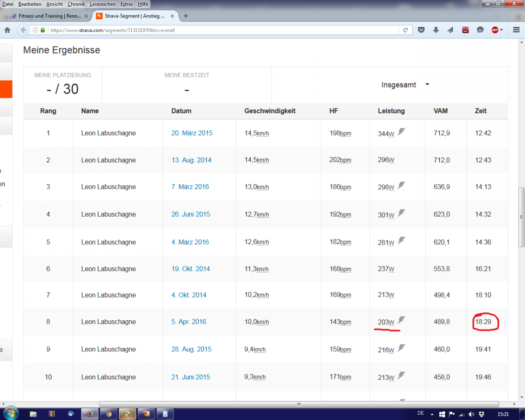Click the lightning power icon in row 1
The height and width of the screenshot is (420, 525).
[401, 132]
